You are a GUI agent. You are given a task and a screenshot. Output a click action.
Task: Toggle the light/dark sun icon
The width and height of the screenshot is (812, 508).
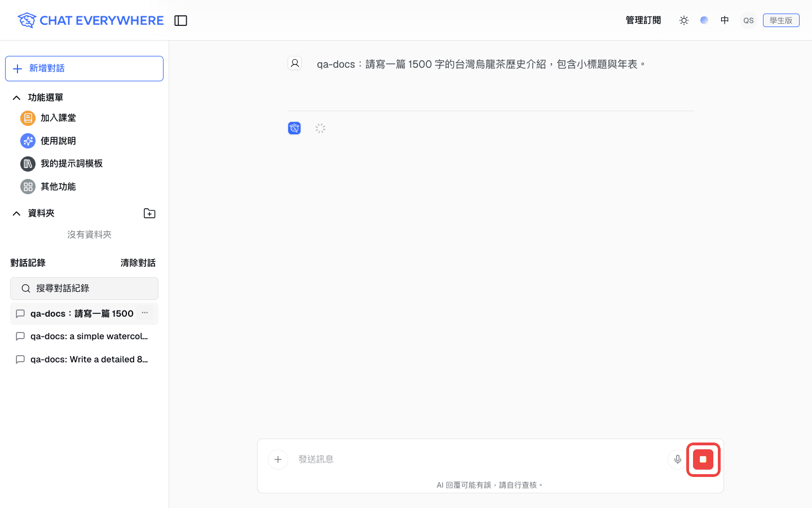tap(684, 20)
